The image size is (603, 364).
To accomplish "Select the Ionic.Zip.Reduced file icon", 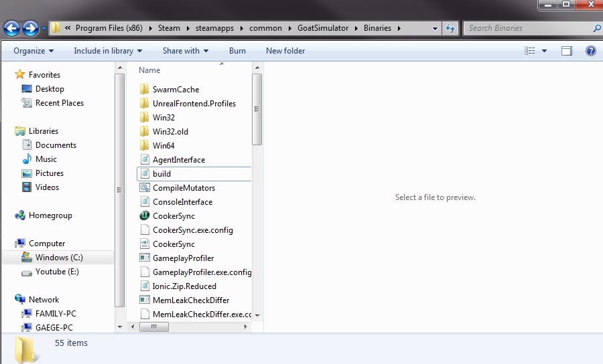I will (x=145, y=286).
